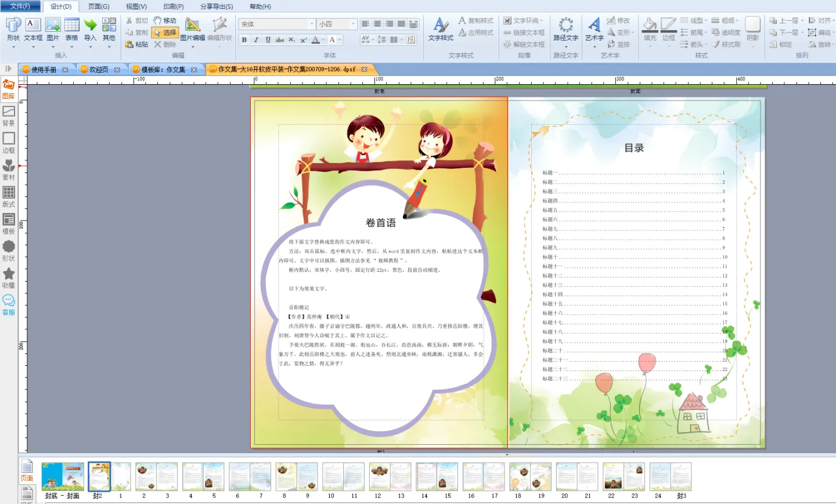This screenshot has width=836, height=504.
Task: Click 应用样式 apply style
Action: point(475,33)
